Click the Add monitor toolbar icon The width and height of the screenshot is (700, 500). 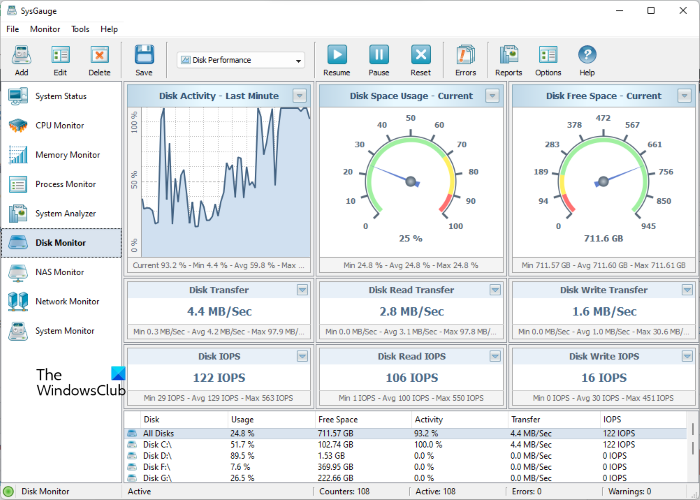[x=21, y=55]
